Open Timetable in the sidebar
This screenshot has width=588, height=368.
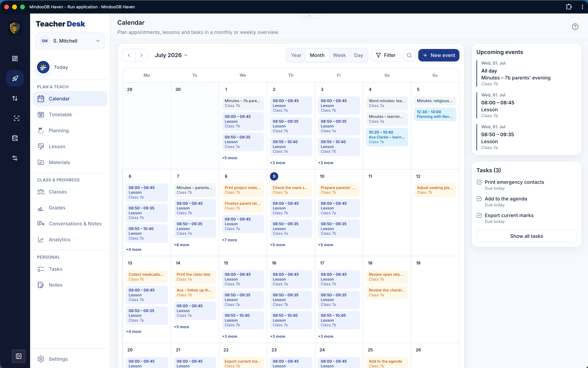(70, 115)
